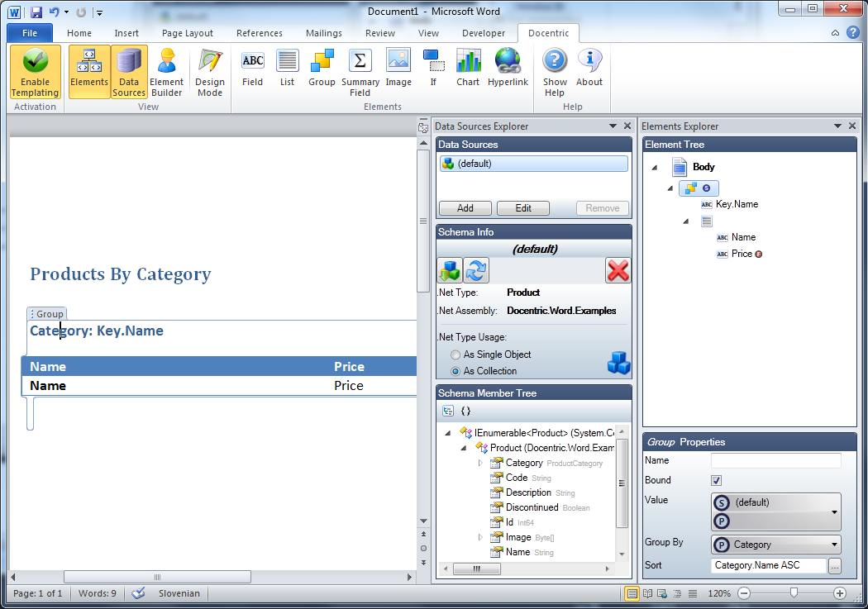This screenshot has height=609, width=868.
Task: Switch to the Developer tab
Action: tap(484, 33)
